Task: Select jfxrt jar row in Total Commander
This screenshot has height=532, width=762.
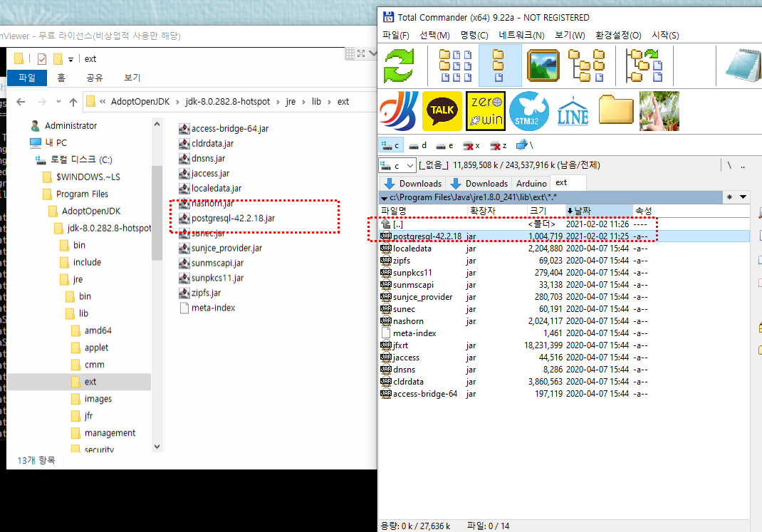Action: point(564,345)
